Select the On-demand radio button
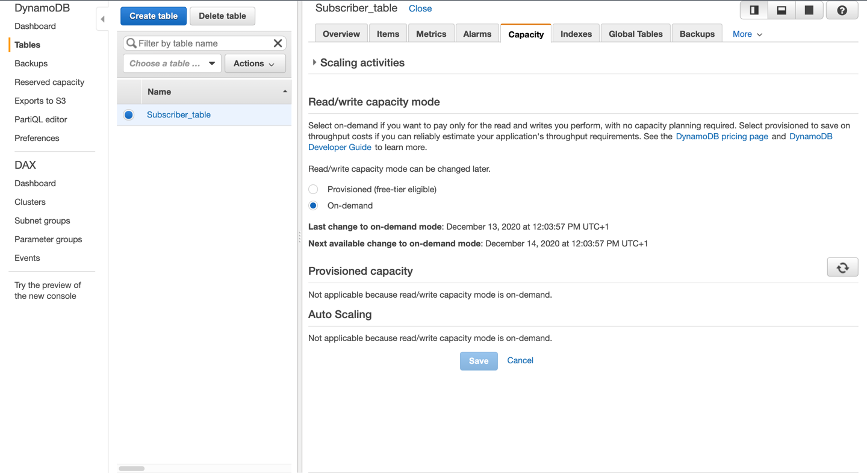This screenshot has width=868, height=474. [x=313, y=206]
